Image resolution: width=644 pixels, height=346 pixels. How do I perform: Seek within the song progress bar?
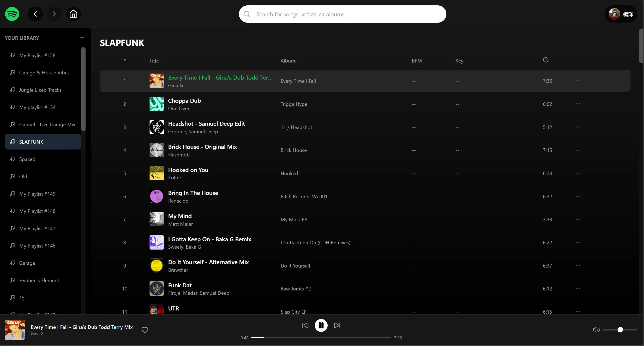click(x=321, y=337)
